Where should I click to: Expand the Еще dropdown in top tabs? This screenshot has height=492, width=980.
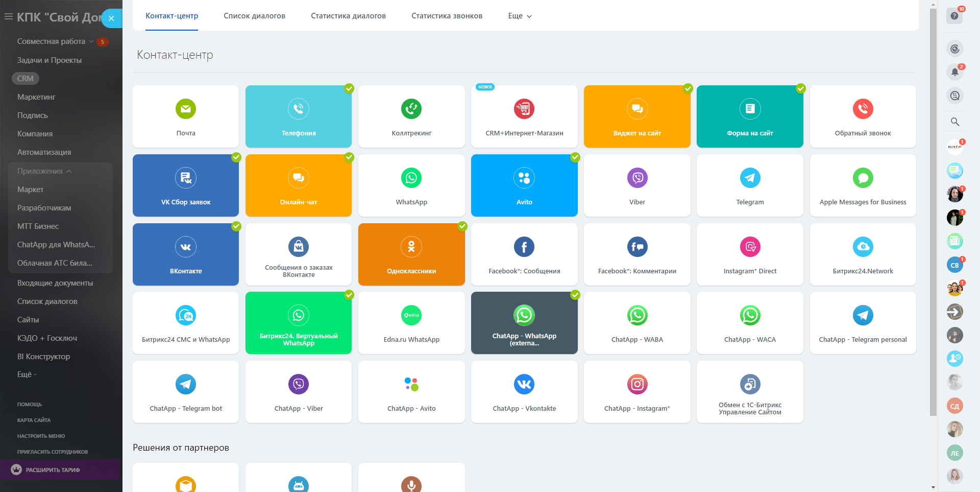[520, 16]
